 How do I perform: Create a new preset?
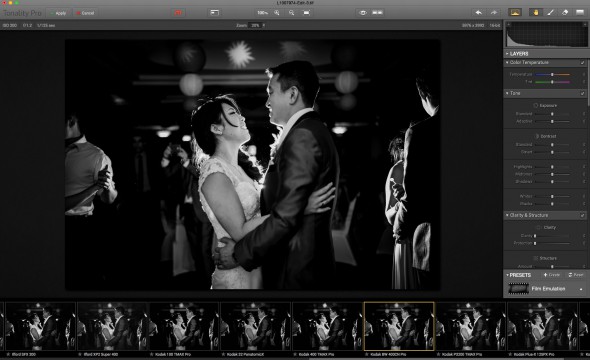[552, 275]
